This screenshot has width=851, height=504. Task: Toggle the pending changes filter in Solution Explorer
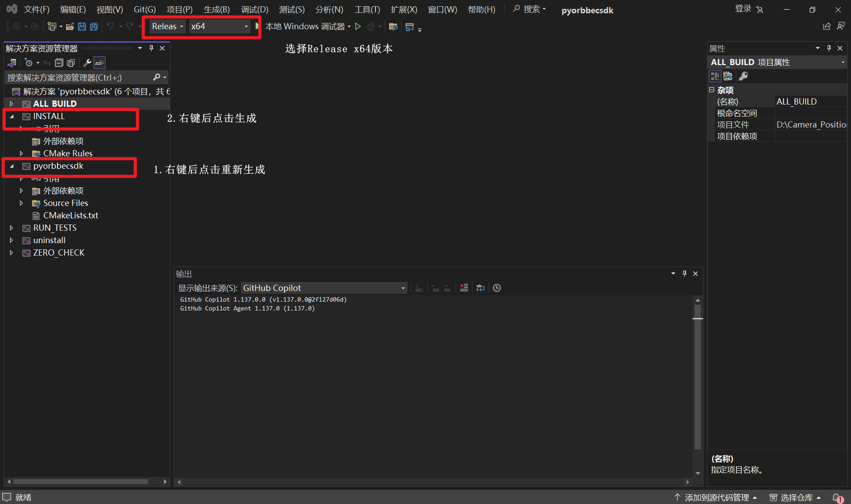pos(29,62)
